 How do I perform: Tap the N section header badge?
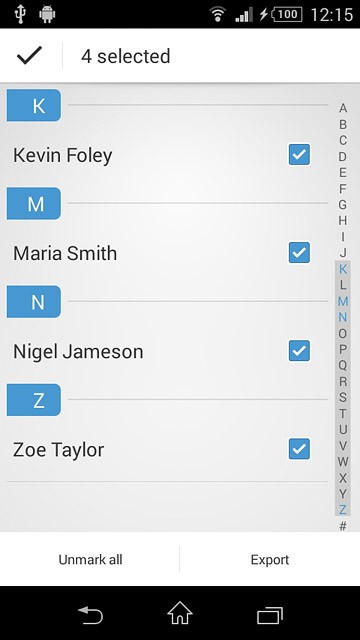(34, 302)
